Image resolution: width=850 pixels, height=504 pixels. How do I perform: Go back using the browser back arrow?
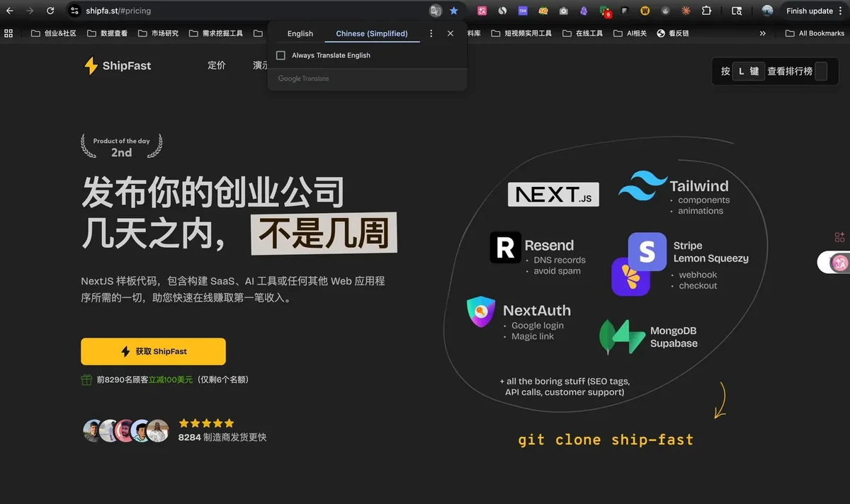(x=10, y=11)
